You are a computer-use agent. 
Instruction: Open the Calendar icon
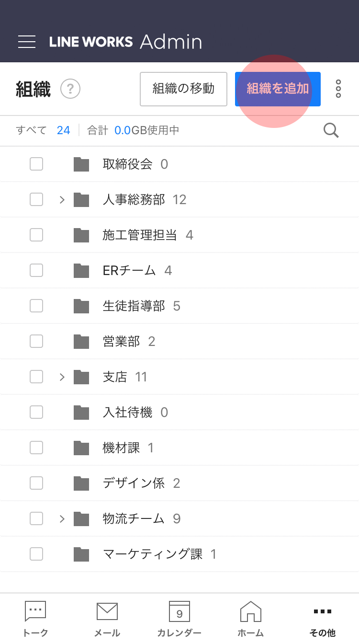click(x=179, y=612)
